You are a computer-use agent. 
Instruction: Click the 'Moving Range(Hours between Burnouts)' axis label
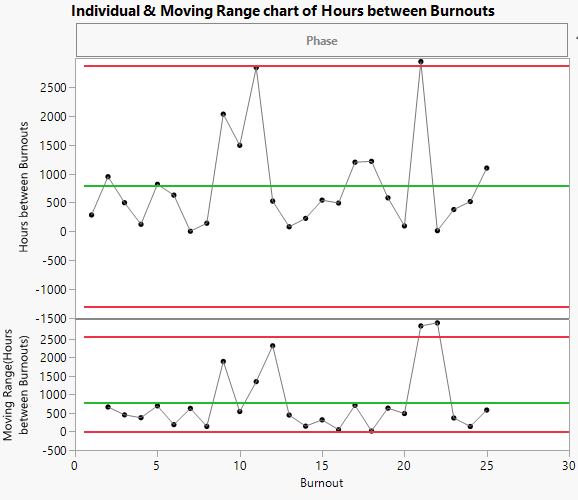click(15, 385)
